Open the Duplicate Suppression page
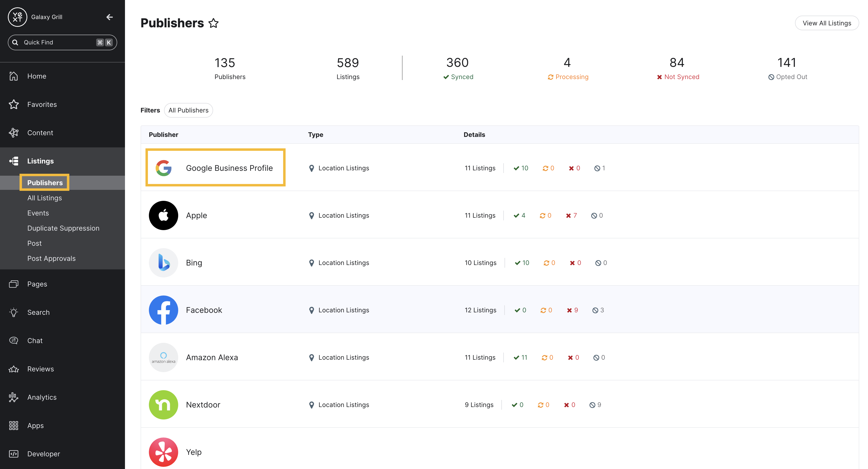868x469 pixels. click(63, 228)
